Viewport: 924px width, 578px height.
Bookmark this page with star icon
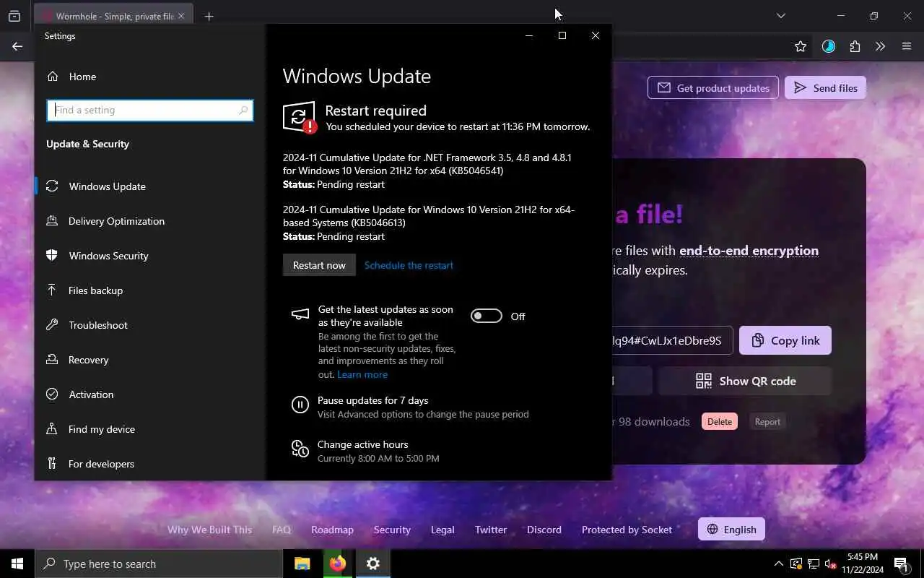800,46
